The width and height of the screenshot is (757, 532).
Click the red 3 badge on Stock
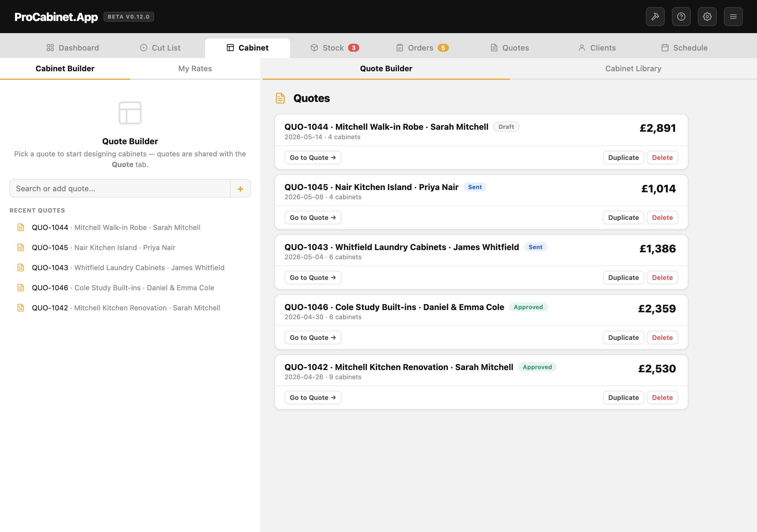point(353,48)
